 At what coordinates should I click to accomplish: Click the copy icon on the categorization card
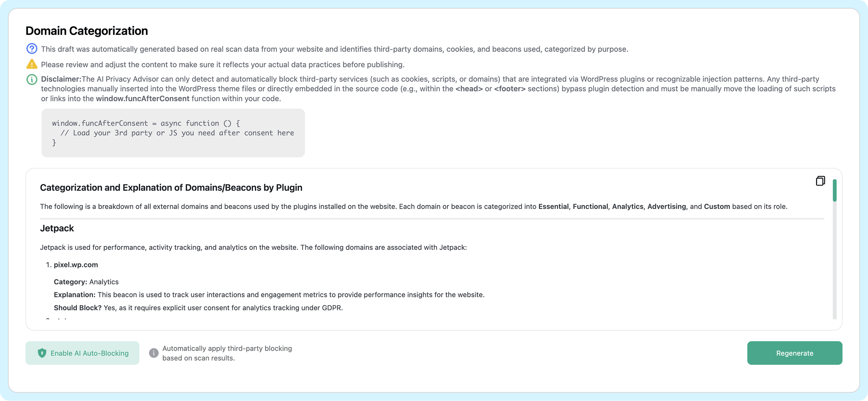pyautogui.click(x=820, y=181)
